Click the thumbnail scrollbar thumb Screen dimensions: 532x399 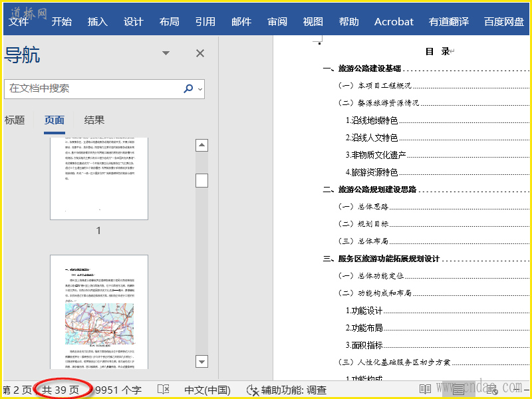point(202,180)
